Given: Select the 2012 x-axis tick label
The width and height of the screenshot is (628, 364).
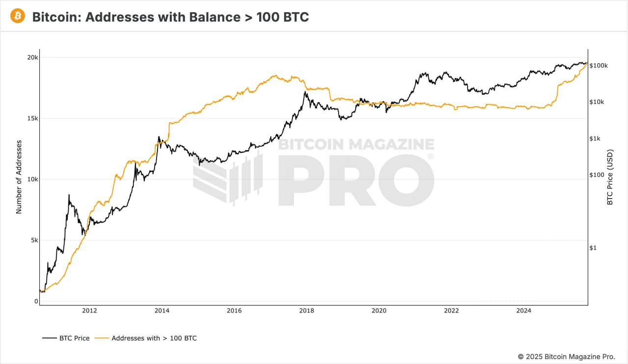Looking at the screenshot, I should click(89, 311).
